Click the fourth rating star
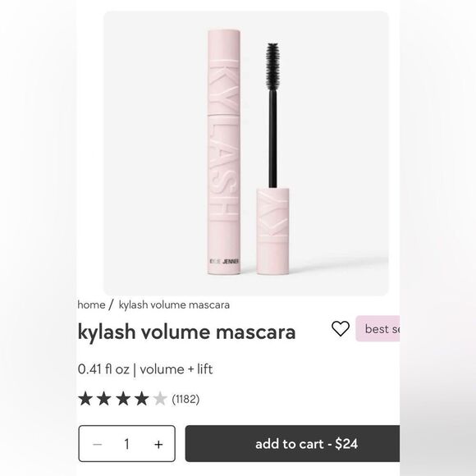476x476 pixels. (141, 399)
